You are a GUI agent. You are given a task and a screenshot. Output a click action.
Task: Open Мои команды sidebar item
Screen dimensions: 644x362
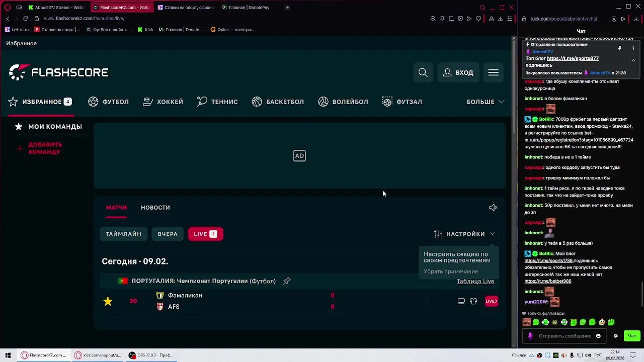[49, 127]
